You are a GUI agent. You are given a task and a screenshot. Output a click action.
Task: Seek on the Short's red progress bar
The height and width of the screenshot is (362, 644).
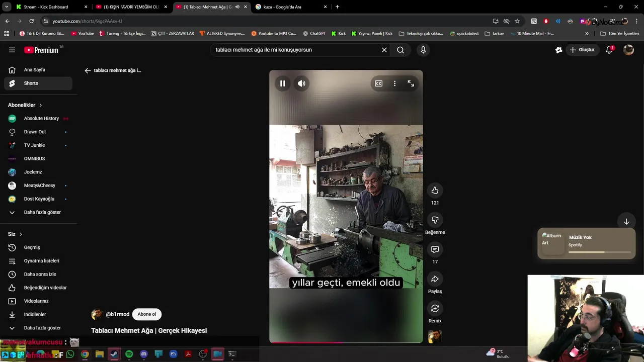point(346,342)
